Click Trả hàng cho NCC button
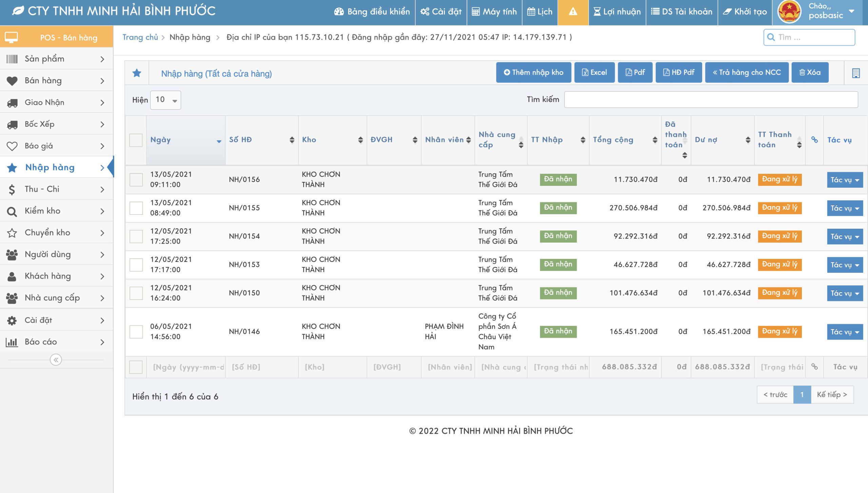868x493 pixels. 746,73
